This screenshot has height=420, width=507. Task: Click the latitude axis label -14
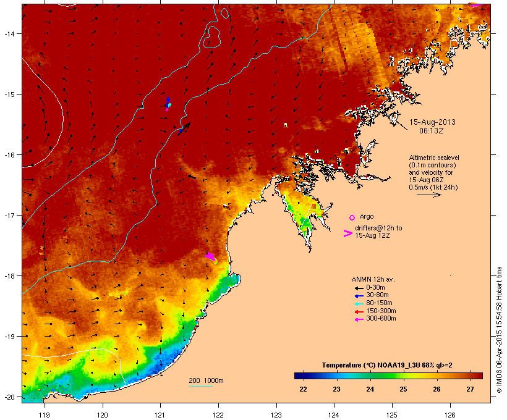point(9,33)
